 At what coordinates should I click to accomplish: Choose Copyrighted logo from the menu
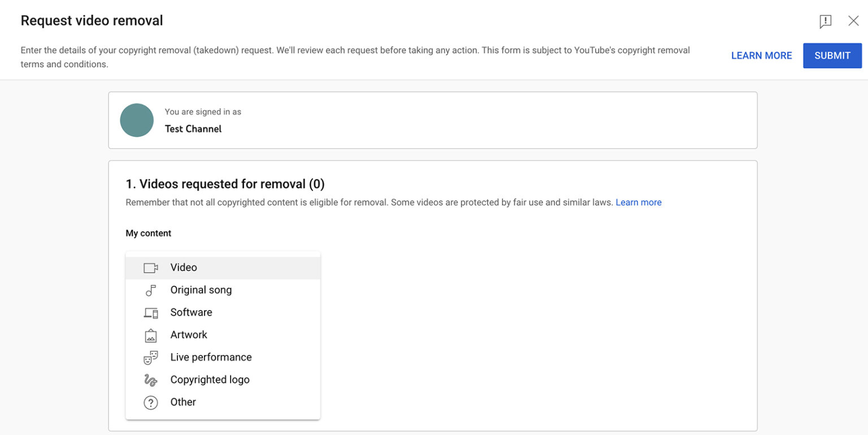(x=210, y=380)
